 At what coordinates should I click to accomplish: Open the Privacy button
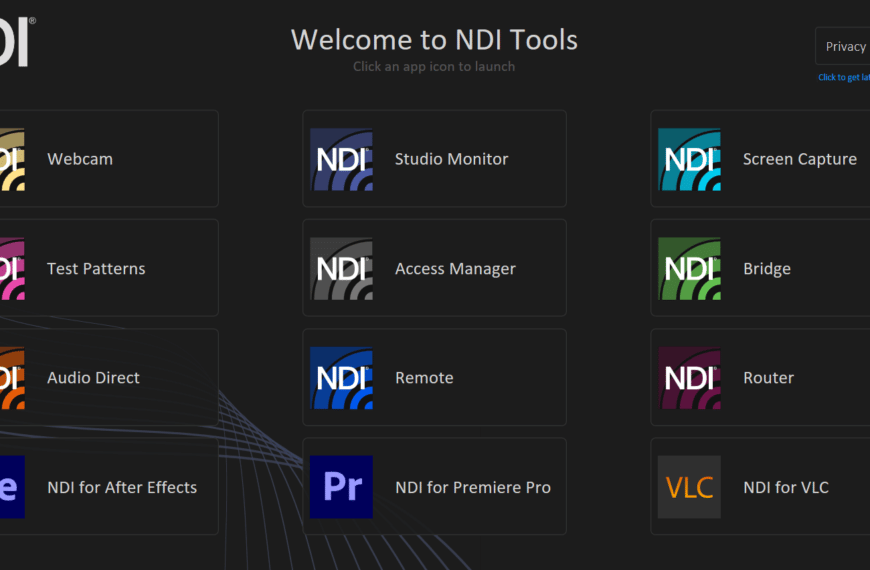(845, 46)
